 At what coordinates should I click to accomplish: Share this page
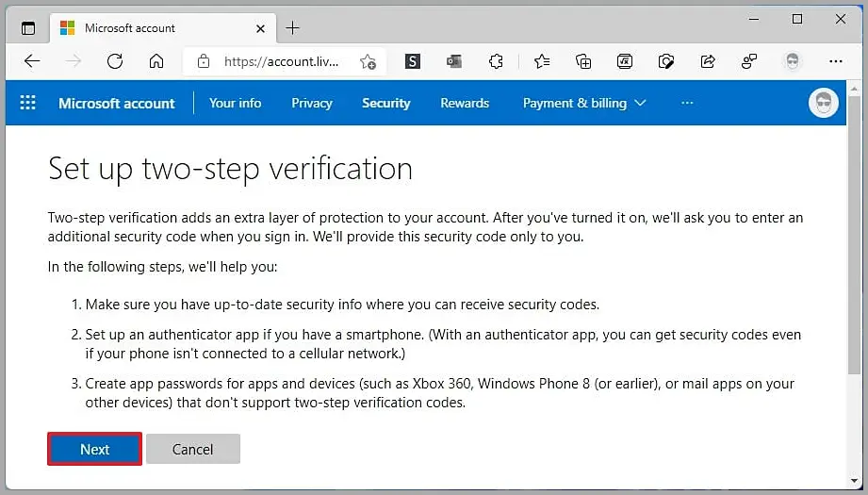[x=708, y=61]
